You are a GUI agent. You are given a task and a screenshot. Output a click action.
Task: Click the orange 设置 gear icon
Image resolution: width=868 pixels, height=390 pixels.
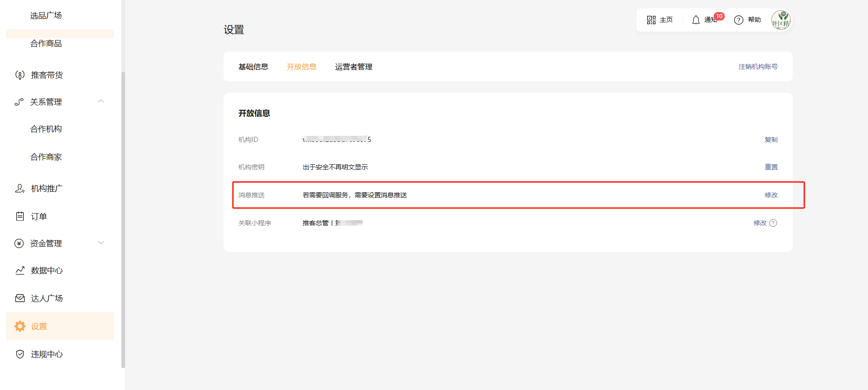20,326
